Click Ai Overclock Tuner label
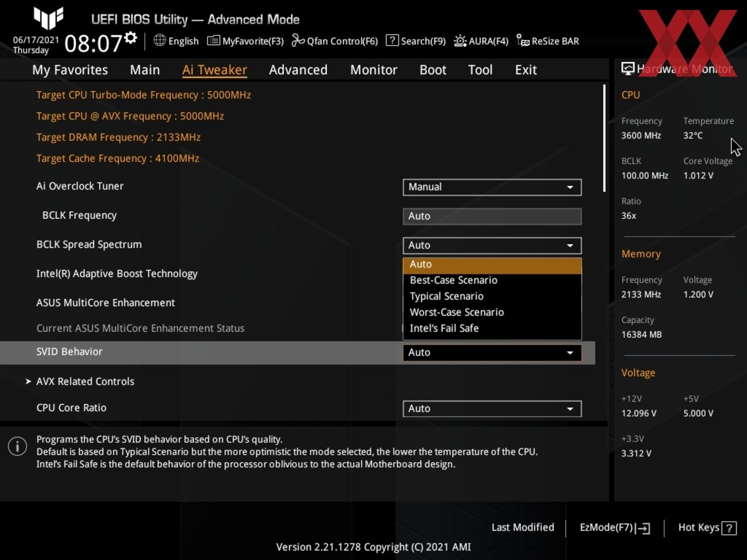Screen dimensions: 747x560 [80, 186]
